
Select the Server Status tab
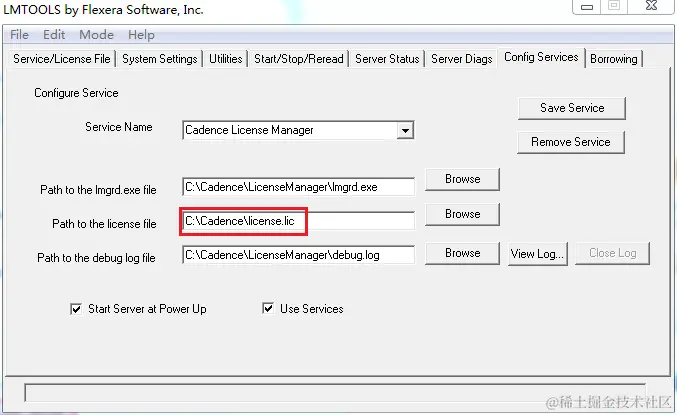387,59
